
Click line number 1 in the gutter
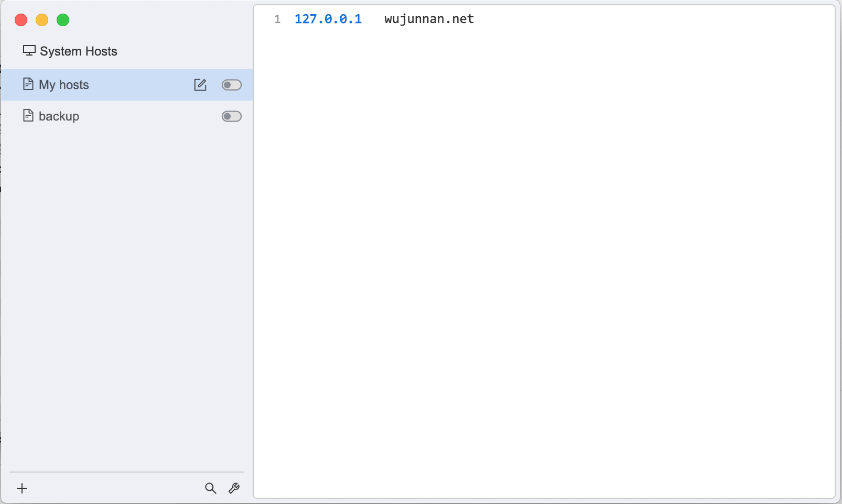277,19
